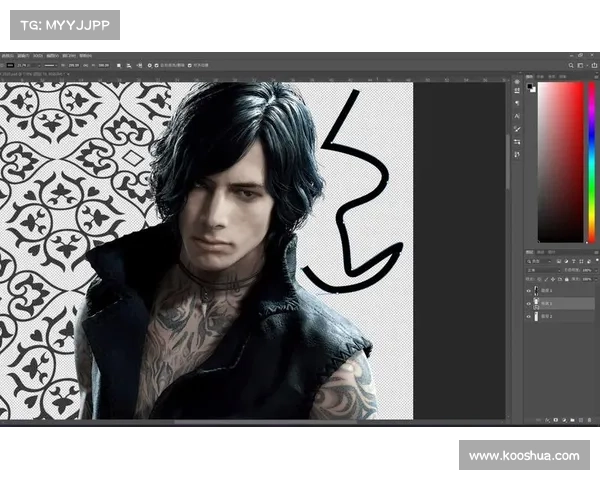Open the workspace switcher icon
600x480 pixels.
click(x=581, y=66)
